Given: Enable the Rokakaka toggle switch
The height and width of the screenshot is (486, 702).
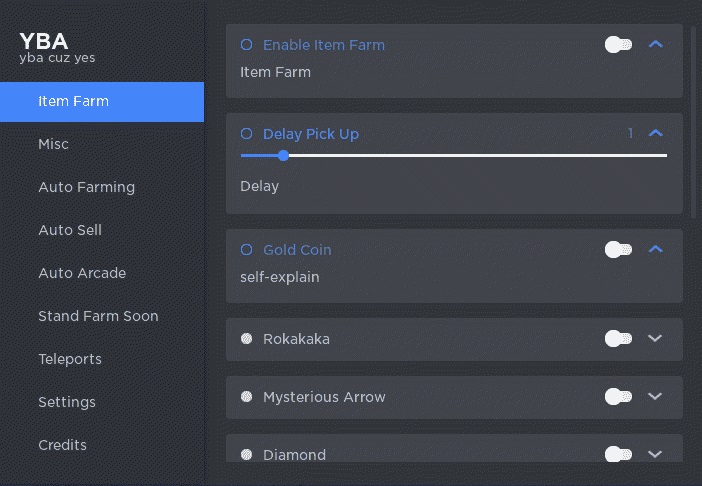Looking at the screenshot, I should [618, 339].
